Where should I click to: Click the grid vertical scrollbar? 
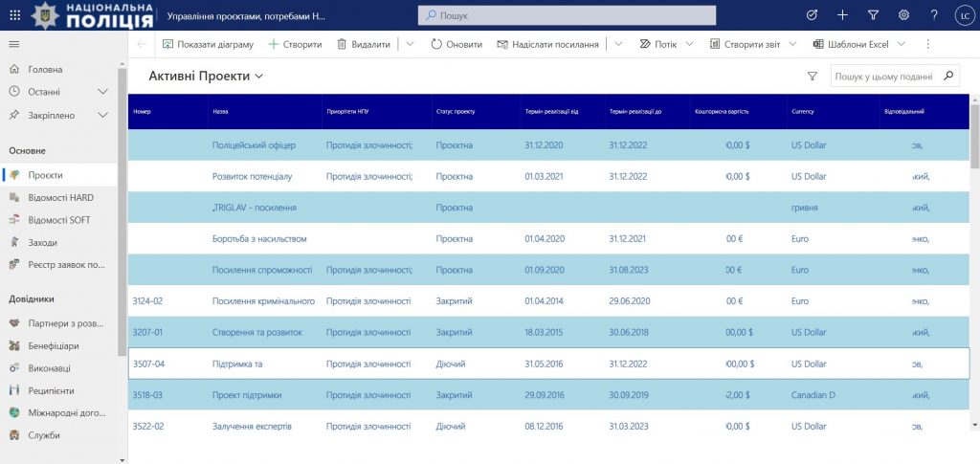click(975, 138)
